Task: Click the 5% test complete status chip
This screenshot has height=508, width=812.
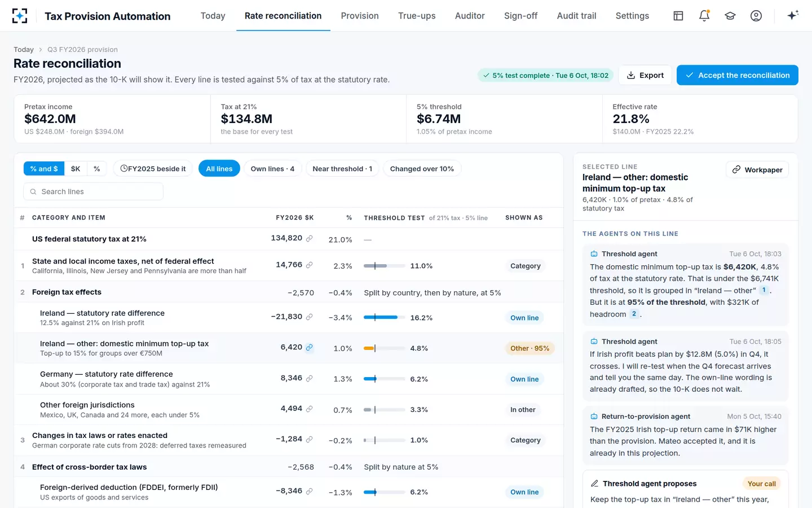Action: click(x=546, y=75)
